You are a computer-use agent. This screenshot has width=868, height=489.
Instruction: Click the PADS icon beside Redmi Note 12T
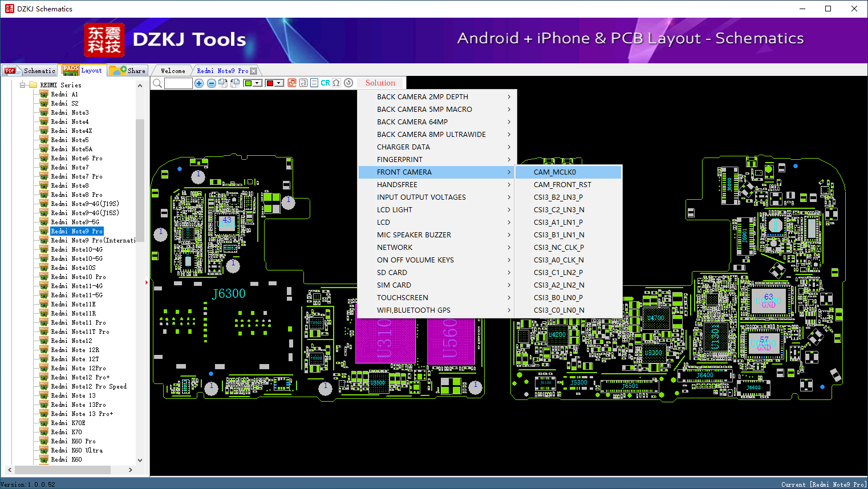(x=44, y=359)
